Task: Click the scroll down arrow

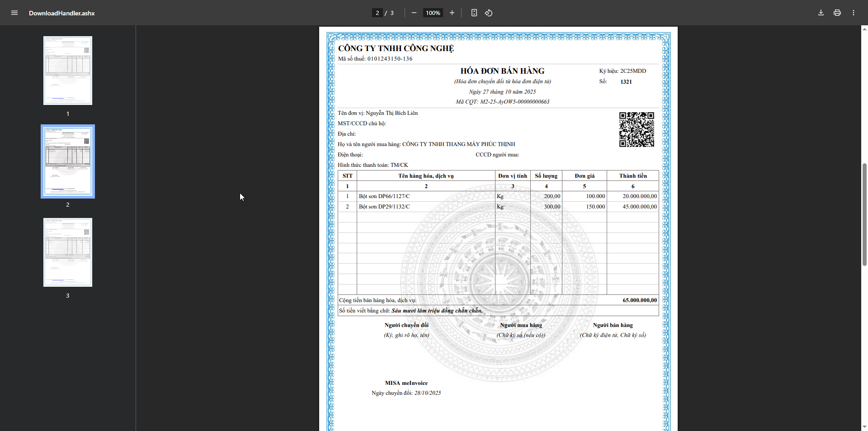Action: [864, 426]
